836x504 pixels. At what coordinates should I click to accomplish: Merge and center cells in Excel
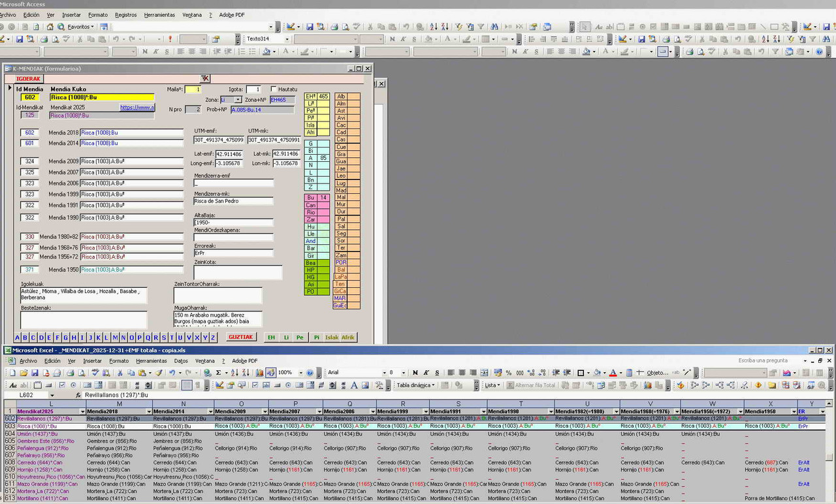pyautogui.click(x=484, y=373)
